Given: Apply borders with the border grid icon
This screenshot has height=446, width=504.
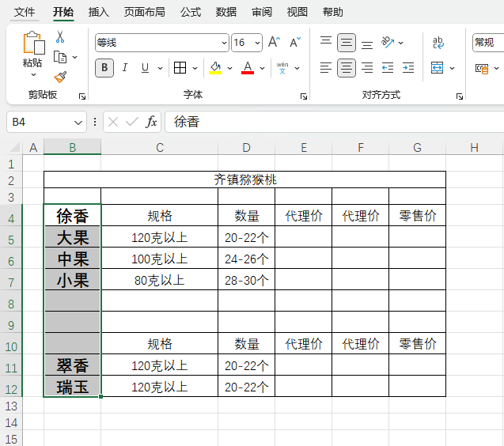Looking at the screenshot, I should pyautogui.click(x=180, y=68).
